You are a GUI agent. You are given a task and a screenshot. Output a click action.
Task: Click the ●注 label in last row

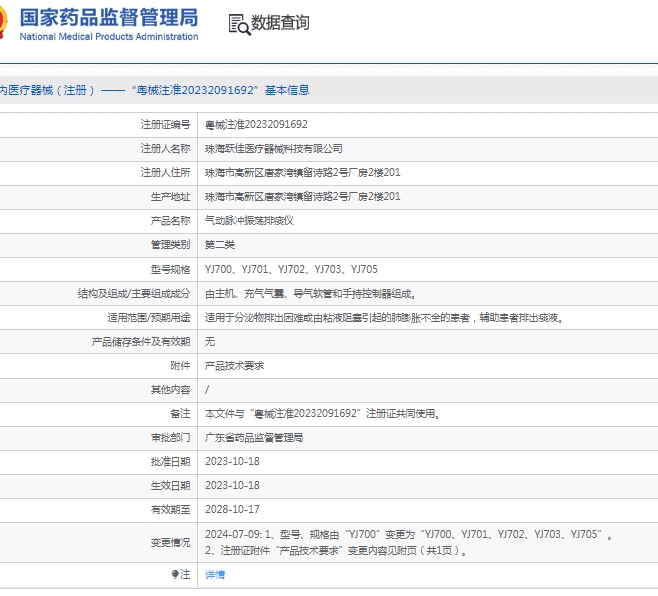pyautogui.click(x=181, y=574)
